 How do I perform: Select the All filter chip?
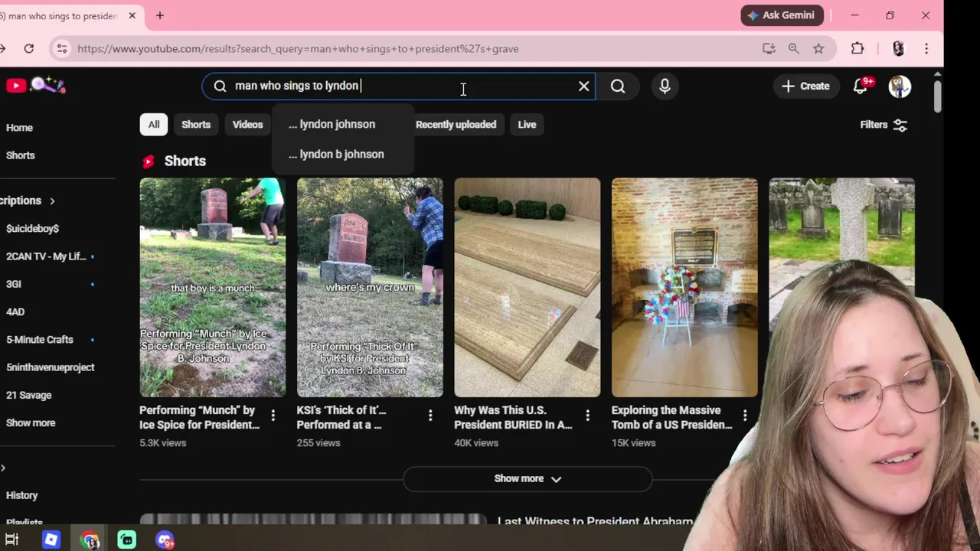[x=154, y=125]
